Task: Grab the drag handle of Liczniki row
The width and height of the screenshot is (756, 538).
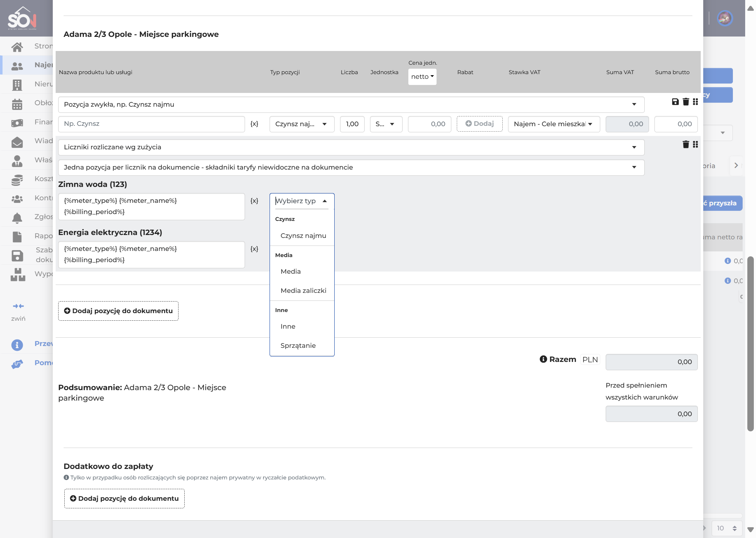Action: coord(695,144)
